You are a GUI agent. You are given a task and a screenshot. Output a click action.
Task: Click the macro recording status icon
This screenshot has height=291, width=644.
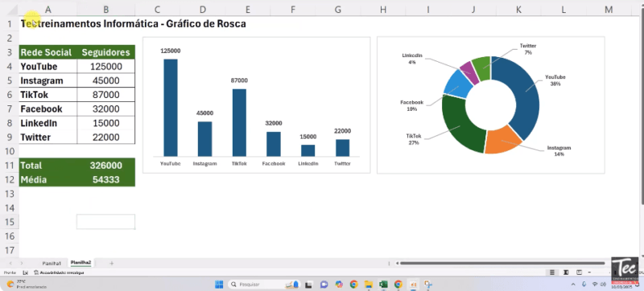click(x=25, y=273)
